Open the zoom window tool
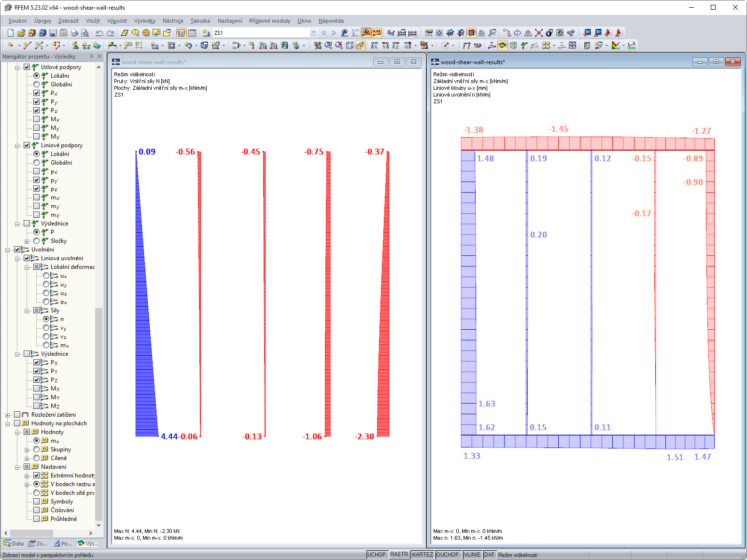 (328, 45)
